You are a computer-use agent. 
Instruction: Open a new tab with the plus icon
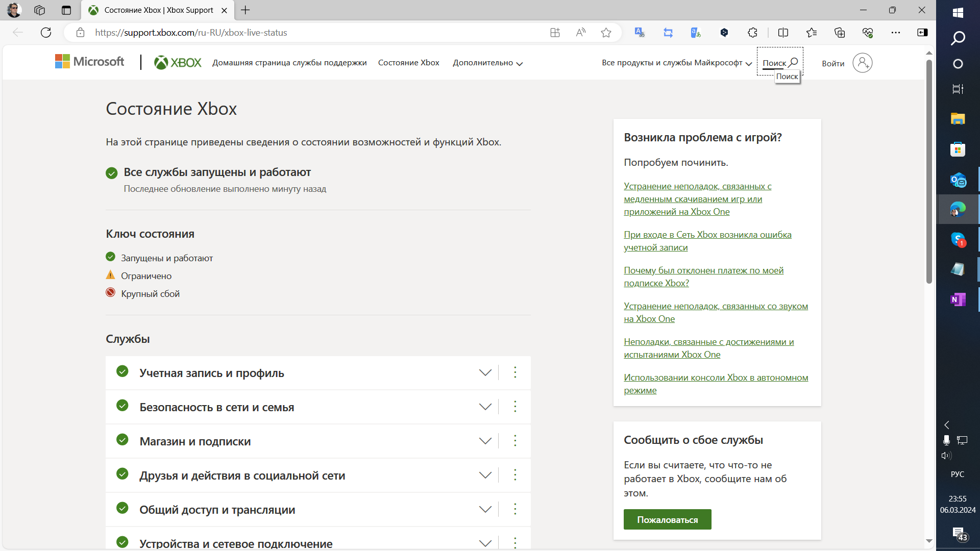[x=246, y=10]
